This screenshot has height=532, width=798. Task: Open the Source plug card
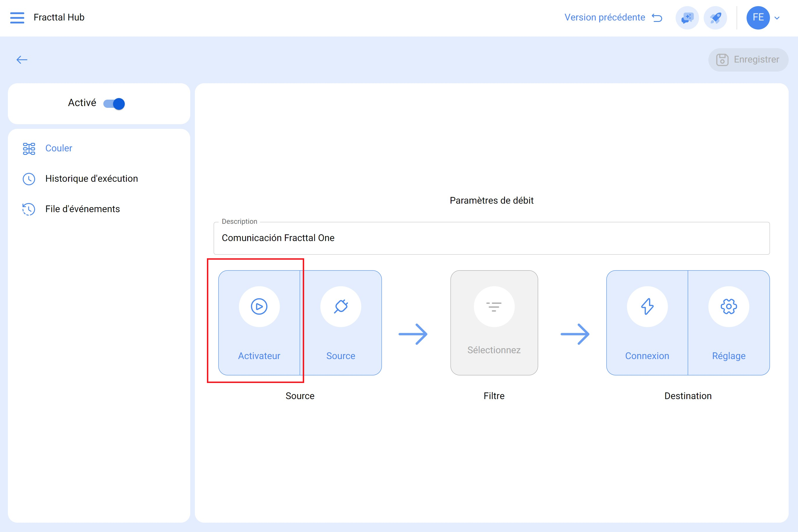(x=341, y=323)
